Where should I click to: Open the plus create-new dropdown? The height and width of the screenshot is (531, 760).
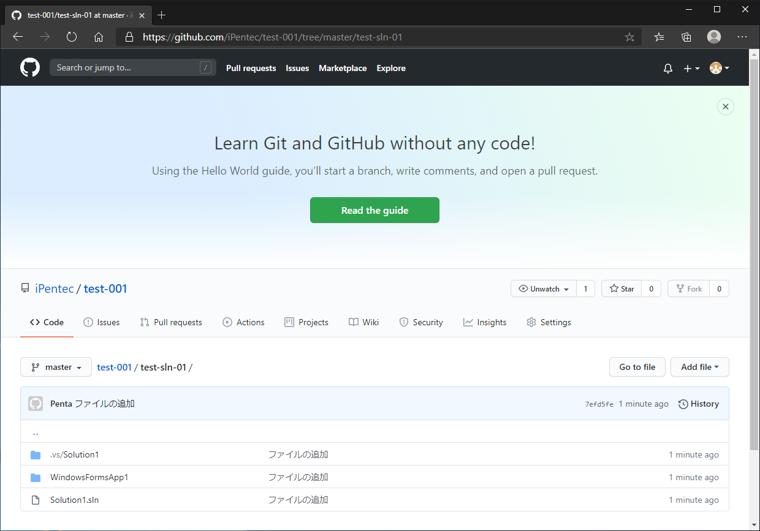tap(691, 68)
